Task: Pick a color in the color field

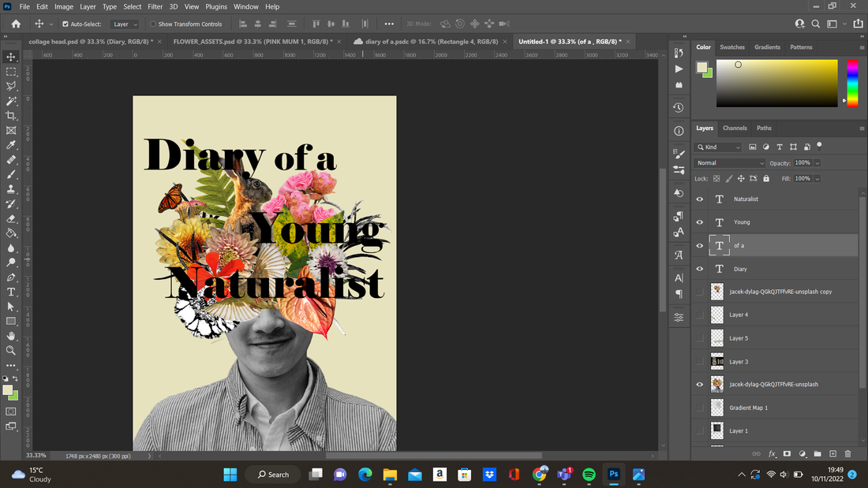Action: [x=776, y=83]
